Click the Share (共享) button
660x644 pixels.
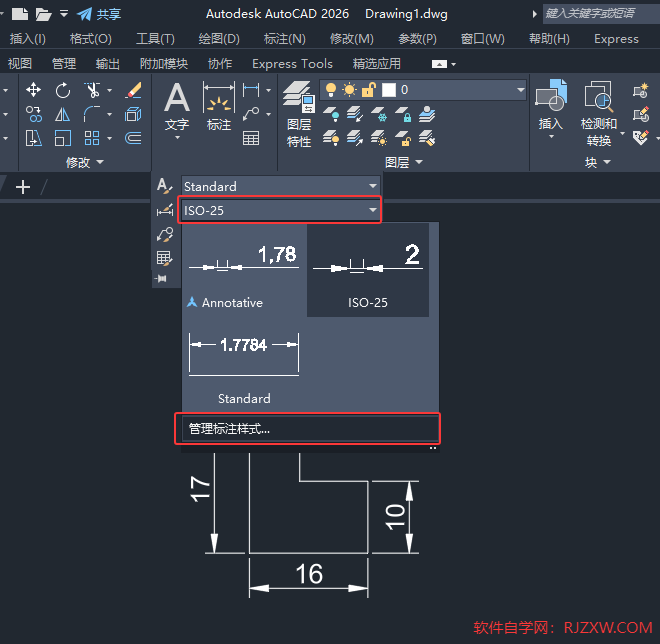99,14
